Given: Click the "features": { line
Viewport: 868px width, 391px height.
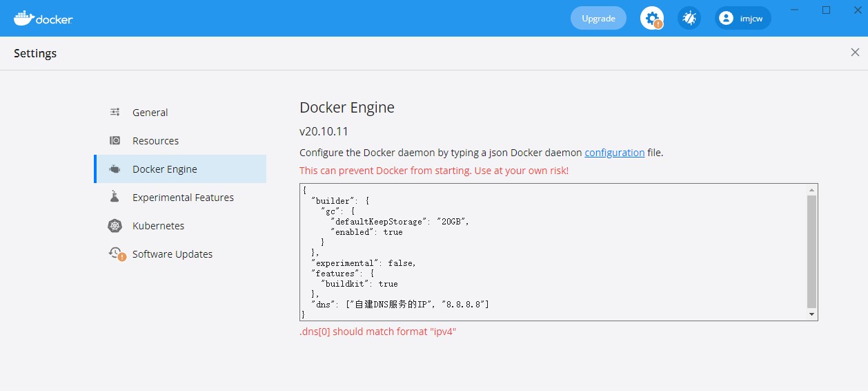Looking at the screenshot, I should [343, 274].
